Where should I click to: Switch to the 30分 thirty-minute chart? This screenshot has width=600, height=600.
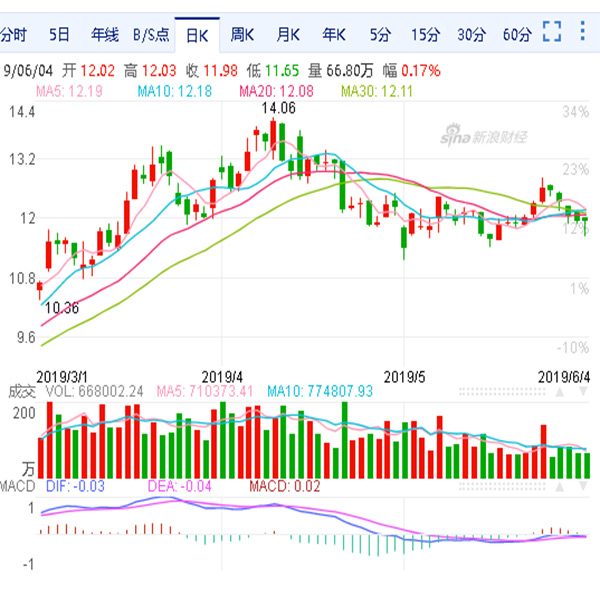click(471, 34)
